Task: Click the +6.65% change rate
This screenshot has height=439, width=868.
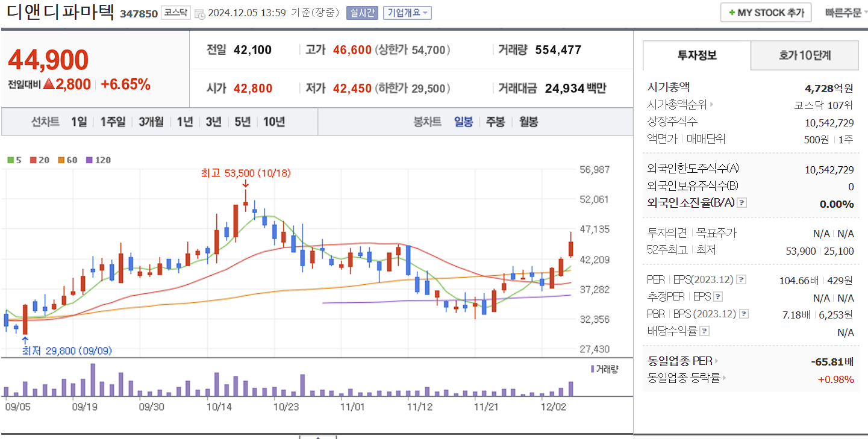Action: click(125, 84)
